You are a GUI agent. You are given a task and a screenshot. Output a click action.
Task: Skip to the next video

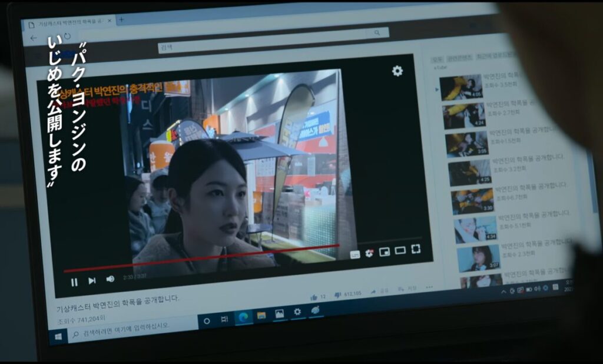tap(92, 281)
